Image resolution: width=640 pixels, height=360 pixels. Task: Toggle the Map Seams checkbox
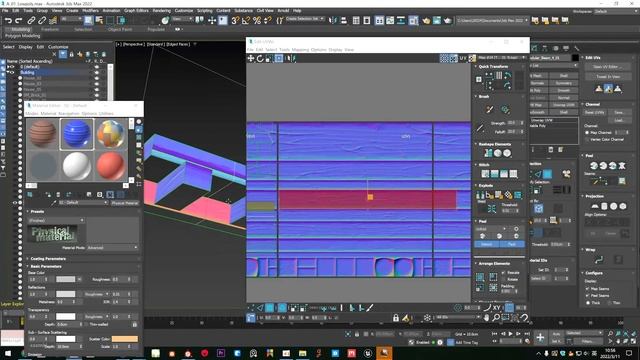[x=587, y=289]
